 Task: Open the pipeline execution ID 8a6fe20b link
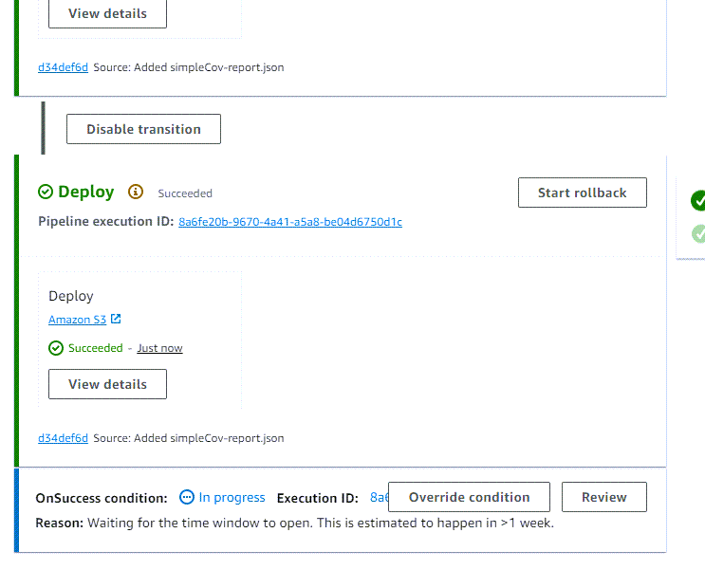click(x=289, y=222)
